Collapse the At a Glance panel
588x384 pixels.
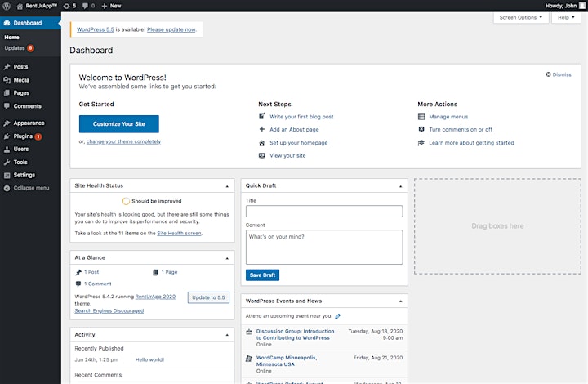coord(227,258)
